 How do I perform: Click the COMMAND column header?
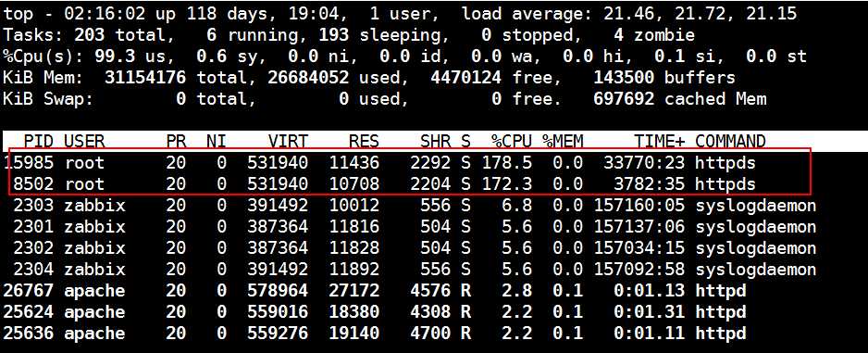click(x=730, y=142)
